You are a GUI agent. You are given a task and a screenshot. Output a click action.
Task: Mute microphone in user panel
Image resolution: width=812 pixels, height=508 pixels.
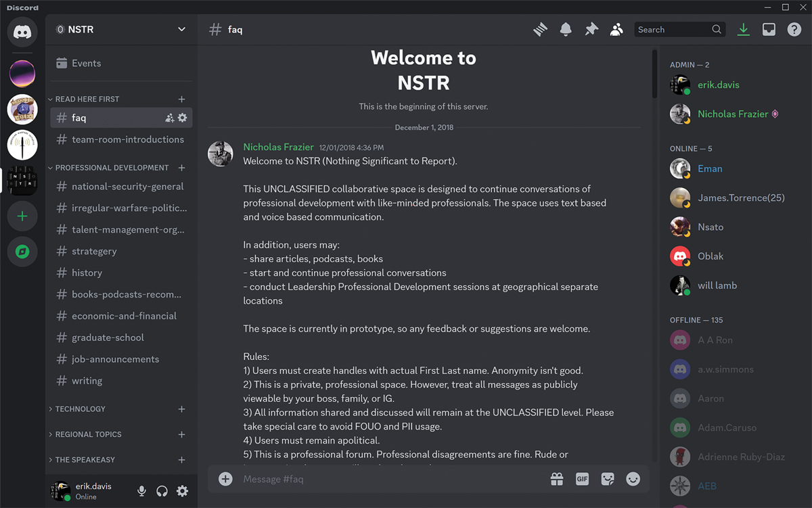141,491
